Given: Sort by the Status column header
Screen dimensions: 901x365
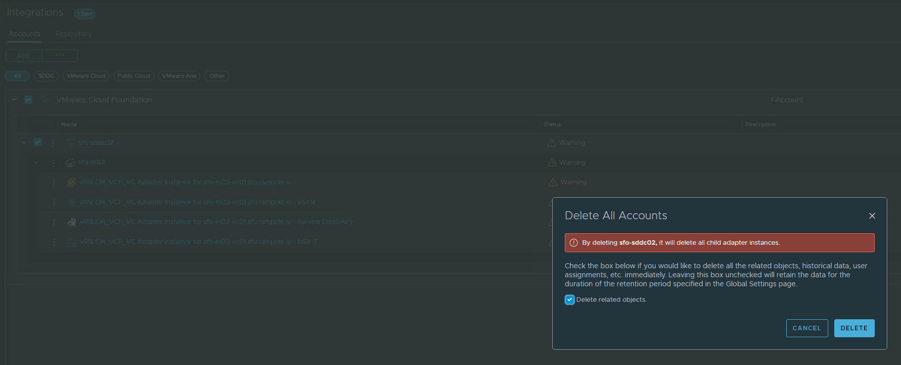Looking at the screenshot, I should (x=552, y=124).
